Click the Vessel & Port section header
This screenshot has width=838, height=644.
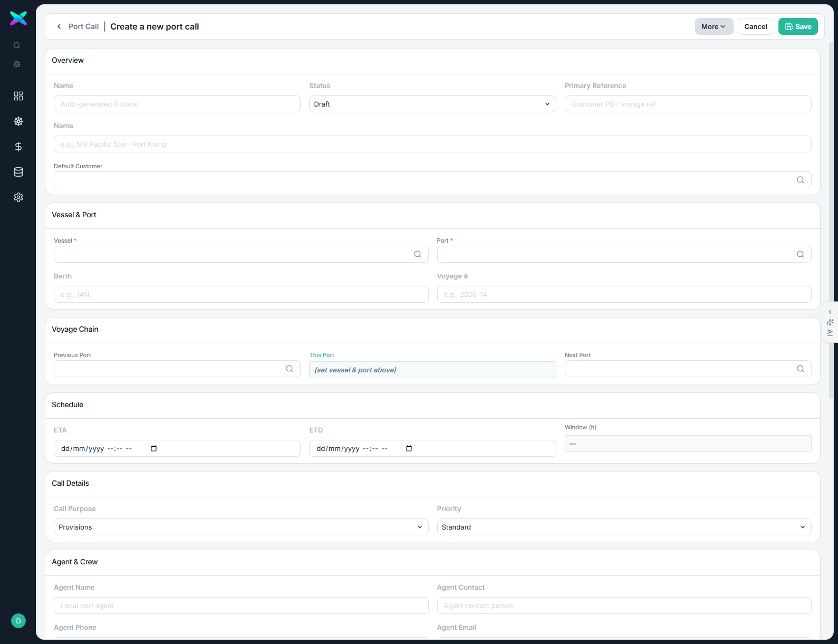coord(74,215)
